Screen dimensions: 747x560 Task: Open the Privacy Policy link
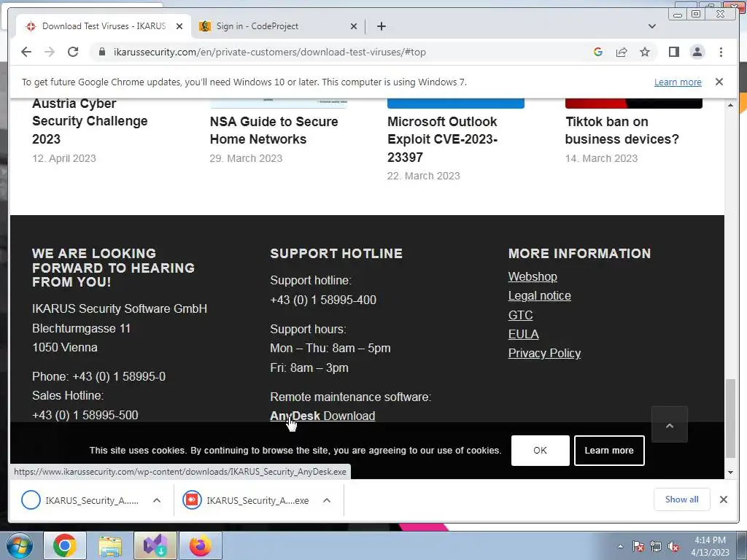544,354
